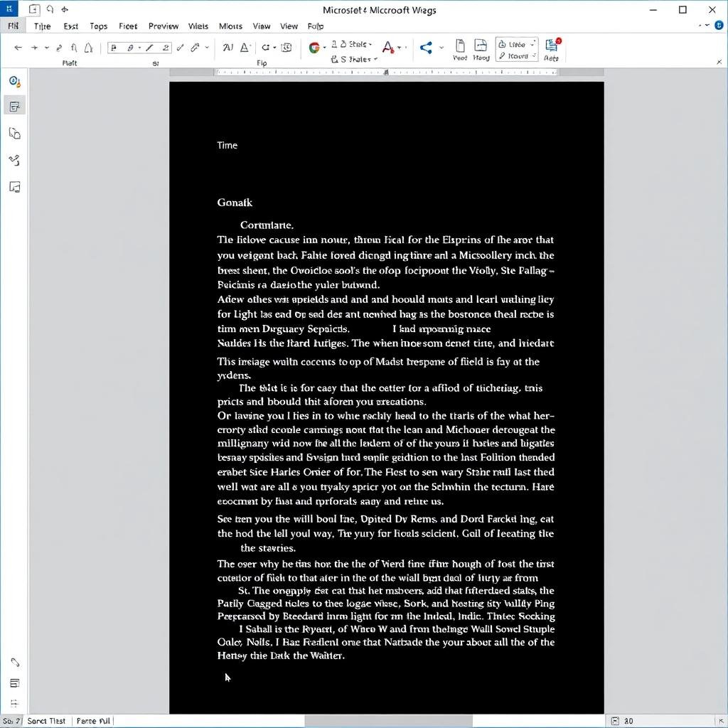This screenshot has width=728, height=728.
Task: Click the layout icon beside the 80 zoom value
Action: (615, 721)
